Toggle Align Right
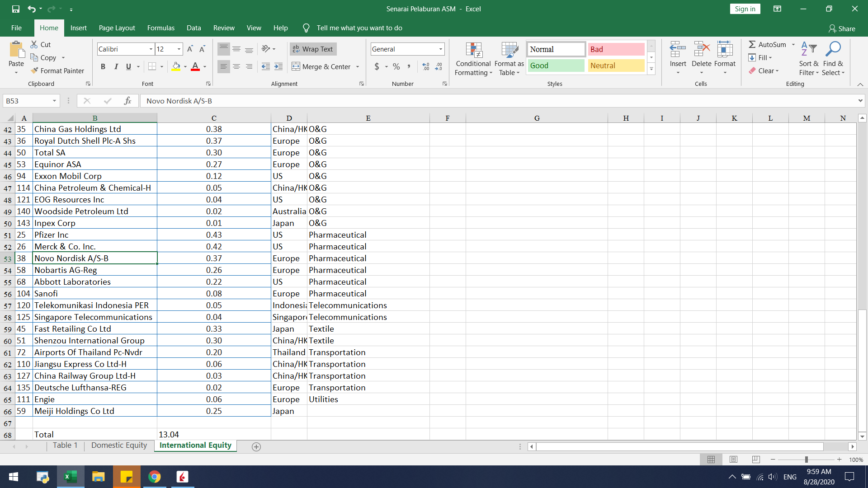Viewport: 868px width, 488px height. 249,66
